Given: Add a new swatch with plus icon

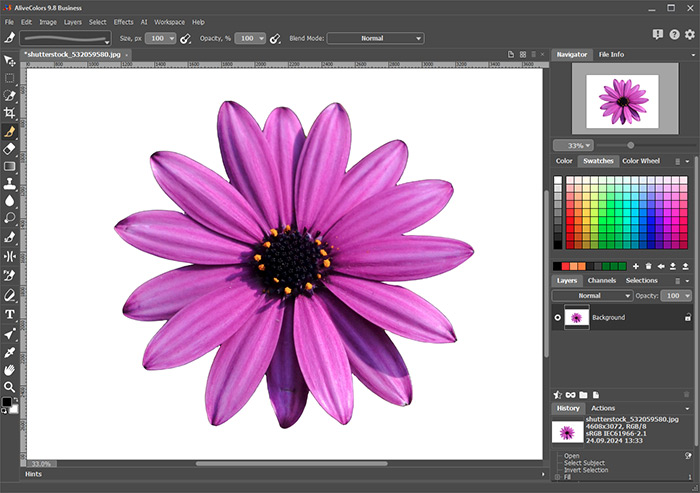Looking at the screenshot, I should [636, 266].
